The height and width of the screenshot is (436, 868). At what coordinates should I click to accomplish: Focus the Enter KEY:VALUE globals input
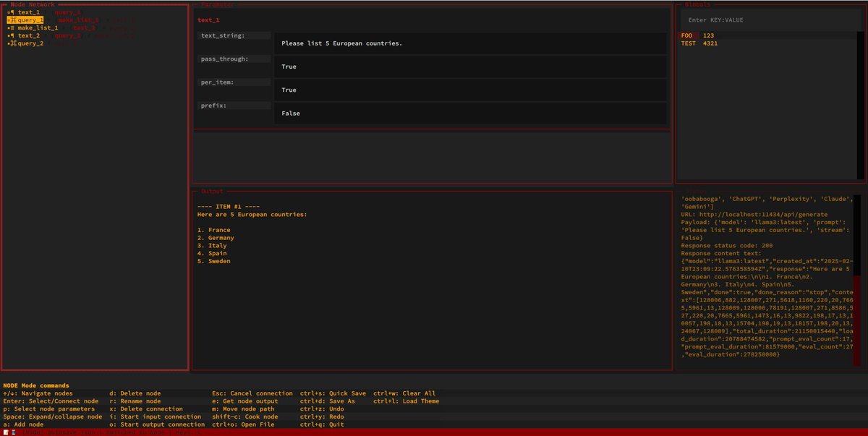click(x=770, y=20)
